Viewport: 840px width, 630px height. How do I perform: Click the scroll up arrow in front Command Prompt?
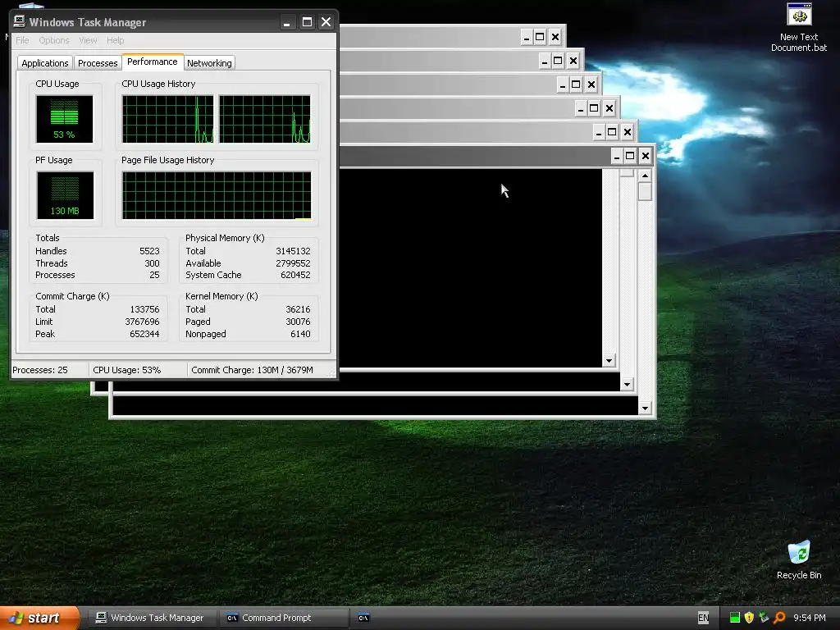click(x=645, y=176)
